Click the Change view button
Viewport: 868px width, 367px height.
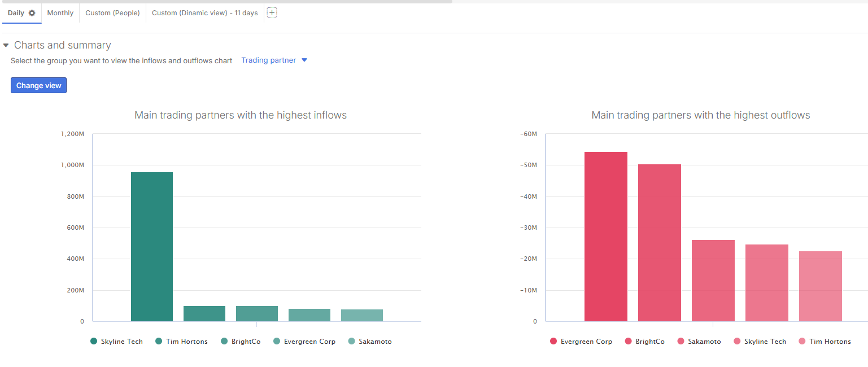[x=38, y=85]
